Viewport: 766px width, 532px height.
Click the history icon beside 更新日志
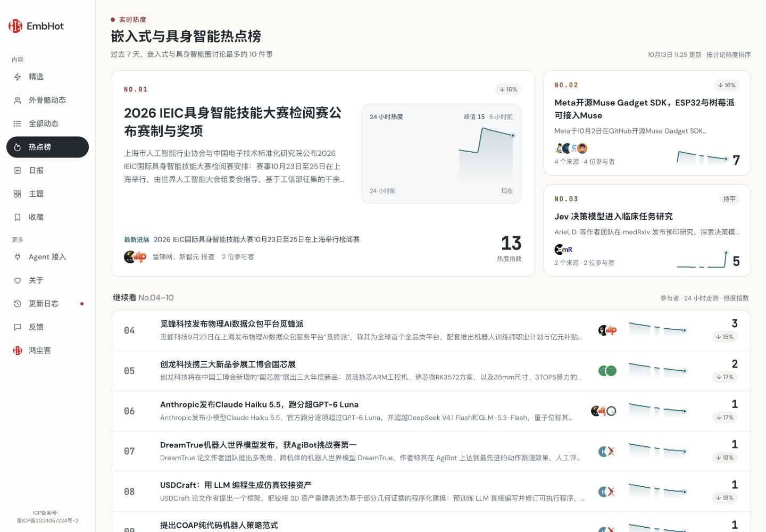pyautogui.click(x=18, y=304)
